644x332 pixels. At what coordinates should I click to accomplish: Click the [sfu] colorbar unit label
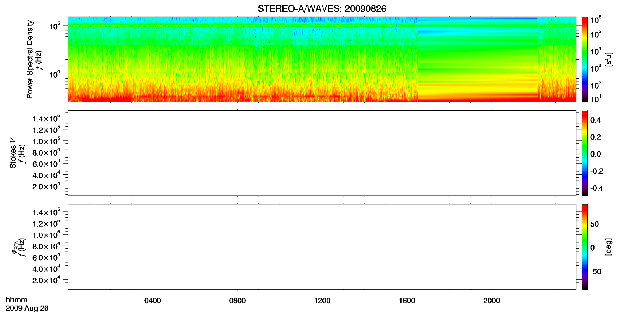609,59
